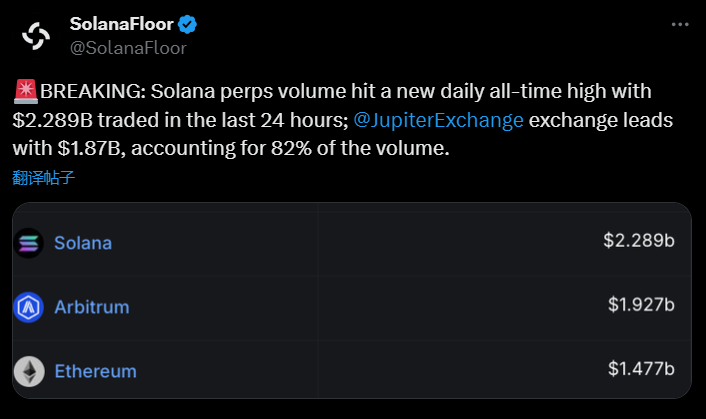Translate the post via 翻译帖子
The image size is (706, 419).
point(44,178)
